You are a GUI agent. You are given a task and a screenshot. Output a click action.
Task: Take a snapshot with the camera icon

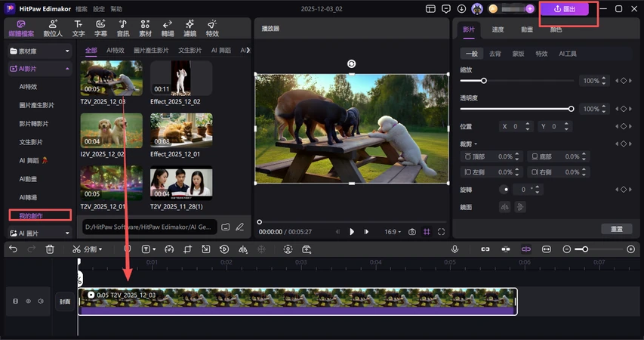412,232
